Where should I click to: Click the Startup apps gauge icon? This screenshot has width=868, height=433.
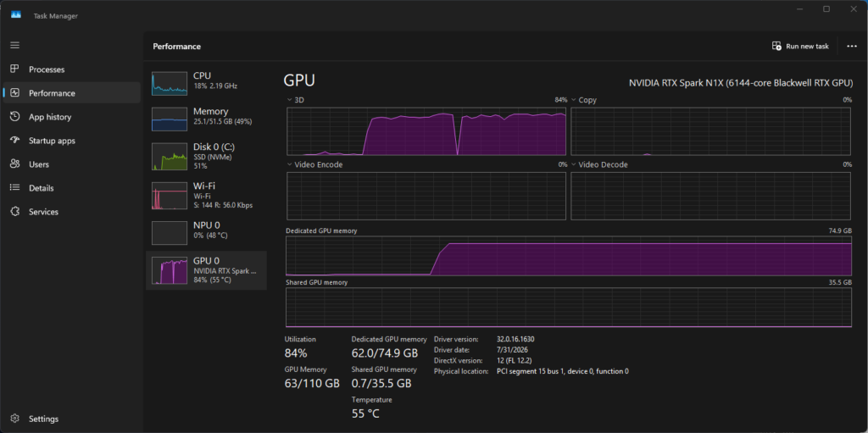pyautogui.click(x=15, y=141)
